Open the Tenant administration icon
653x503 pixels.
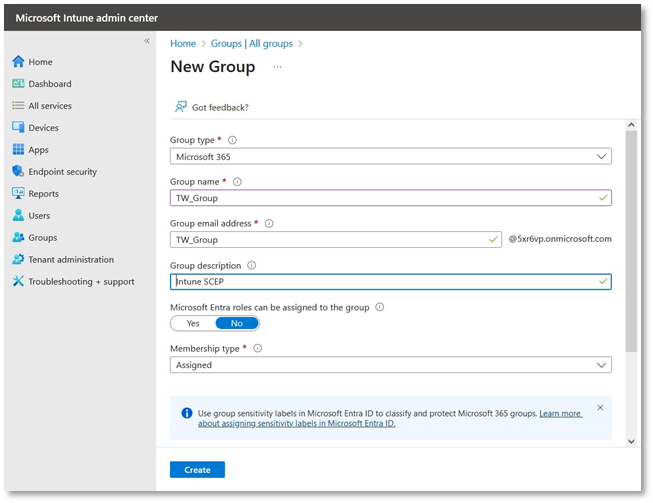pyautogui.click(x=18, y=260)
